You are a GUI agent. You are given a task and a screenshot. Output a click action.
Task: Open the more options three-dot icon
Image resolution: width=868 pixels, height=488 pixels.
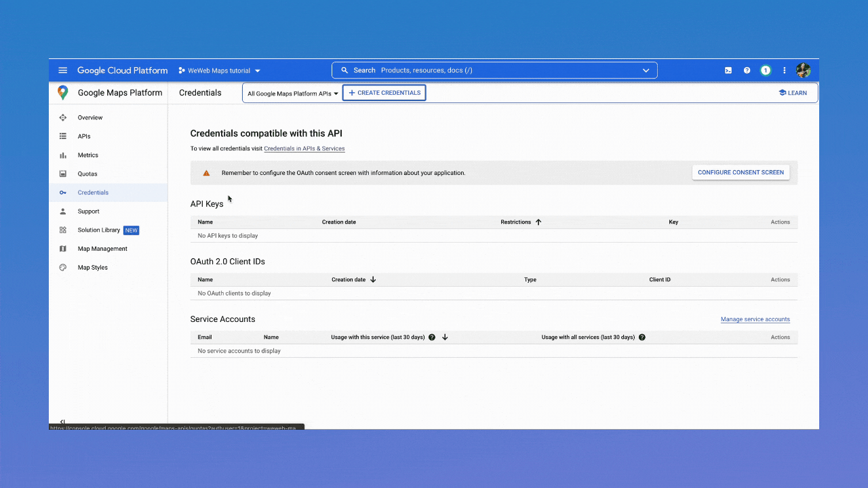784,70
